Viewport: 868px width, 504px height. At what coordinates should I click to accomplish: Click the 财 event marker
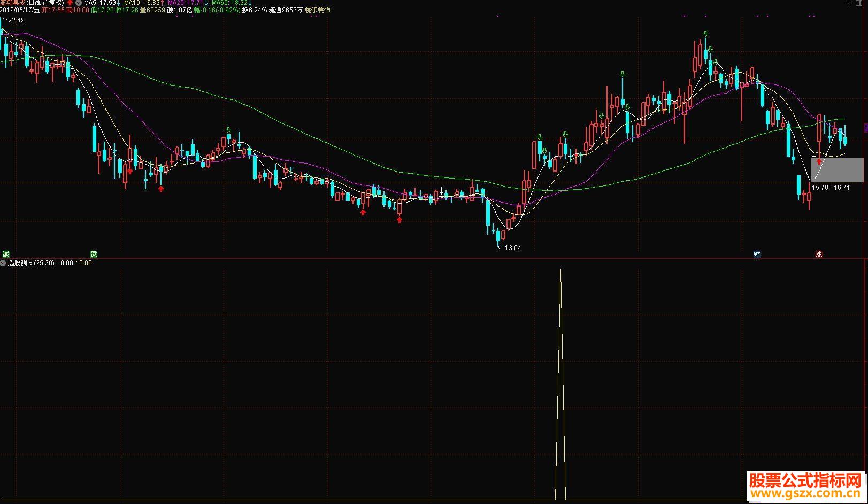[757, 254]
